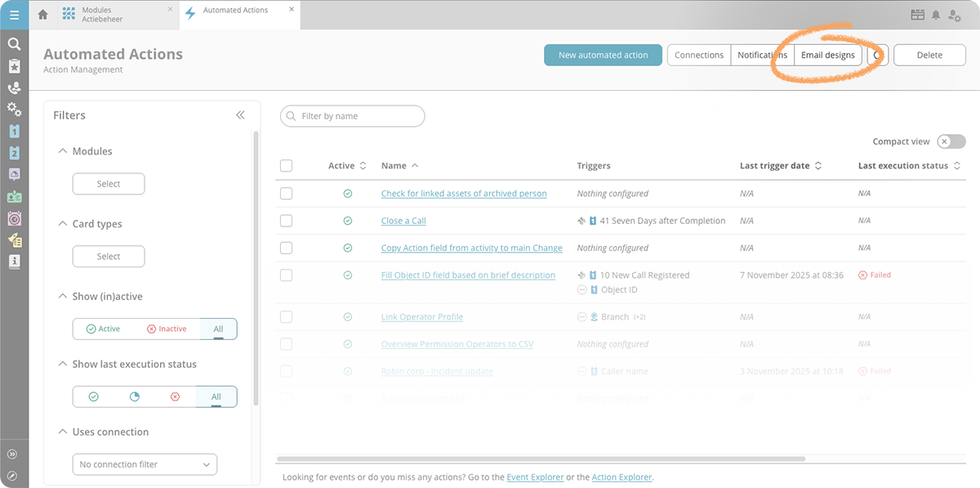This screenshot has height=488, width=980.
Task: Collapse Filters panel with double chevron
Action: 240,115
